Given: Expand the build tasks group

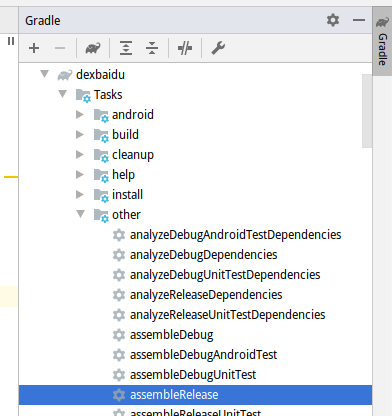Looking at the screenshot, I should tap(80, 135).
